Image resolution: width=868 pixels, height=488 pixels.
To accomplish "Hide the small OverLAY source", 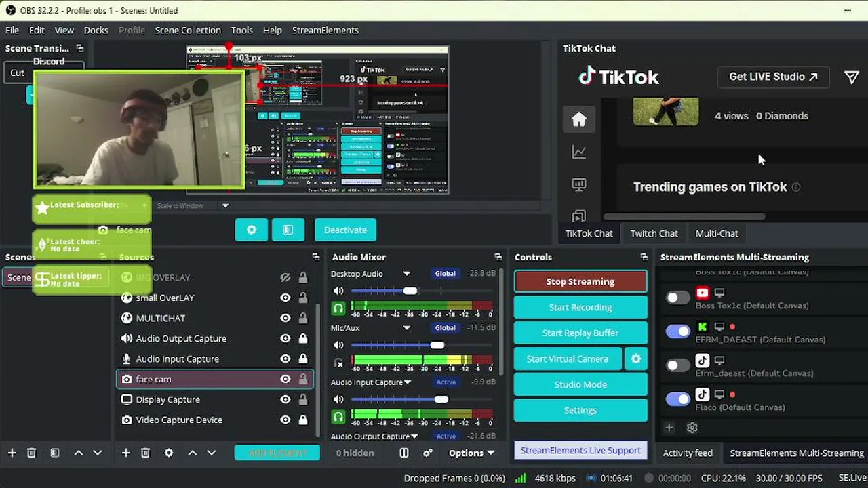I will point(285,298).
